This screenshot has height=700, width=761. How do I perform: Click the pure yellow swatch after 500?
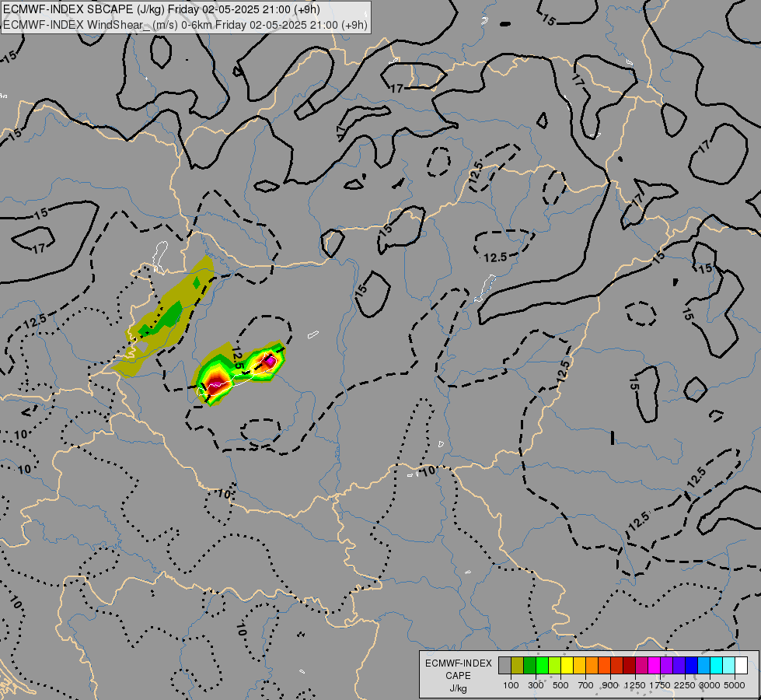[567, 666]
